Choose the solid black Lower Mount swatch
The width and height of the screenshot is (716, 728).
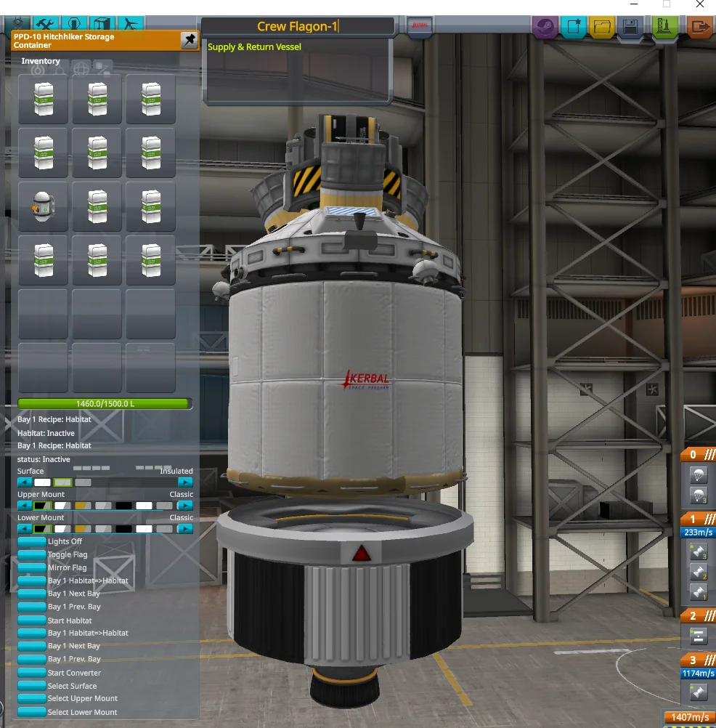[123, 529]
